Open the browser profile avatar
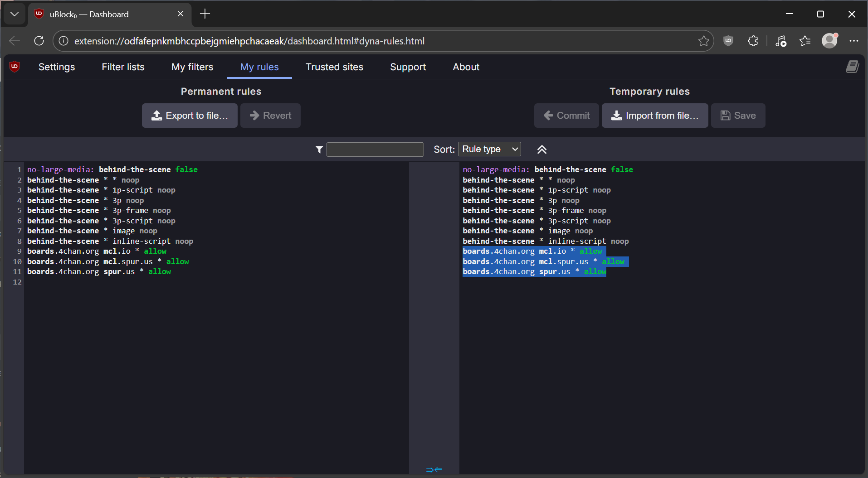Screen dimensions: 868x478 (829, 41)
